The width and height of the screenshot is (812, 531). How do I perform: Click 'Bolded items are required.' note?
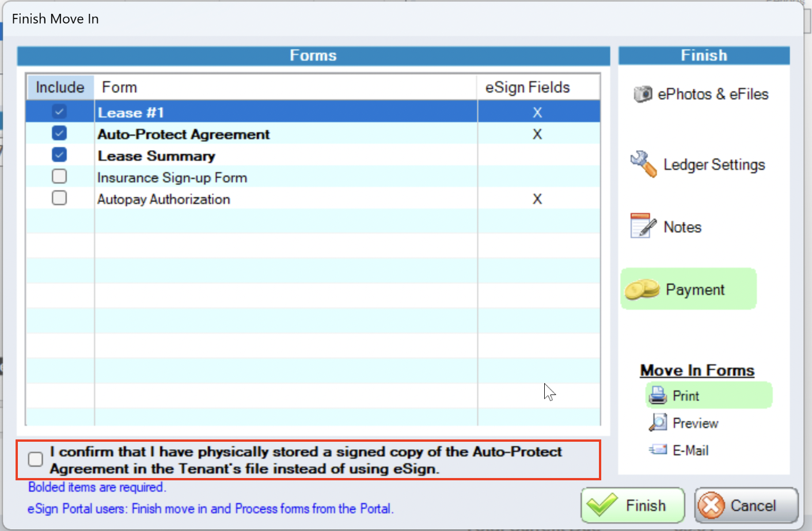[97, 487]
